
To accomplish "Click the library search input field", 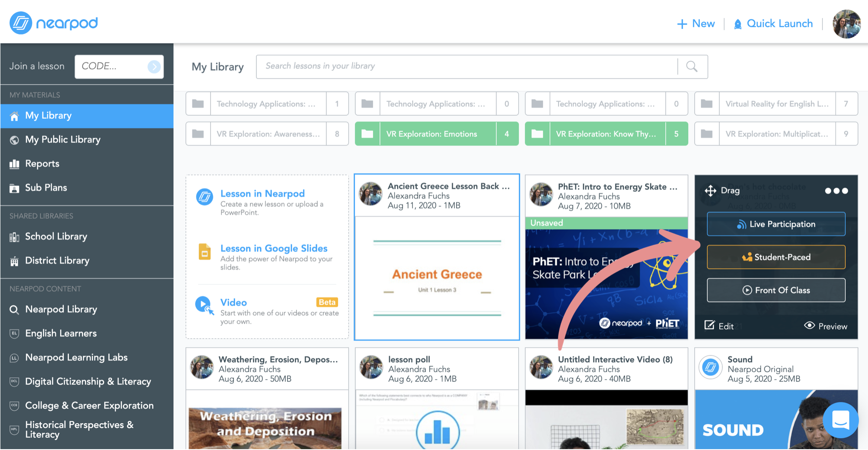I will [467, 67].
